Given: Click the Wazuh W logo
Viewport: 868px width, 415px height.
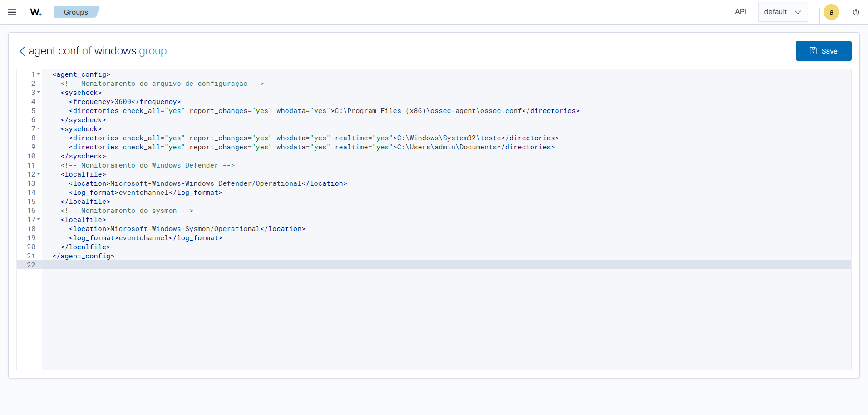Looking at the screenshot, I should (36, 12).
